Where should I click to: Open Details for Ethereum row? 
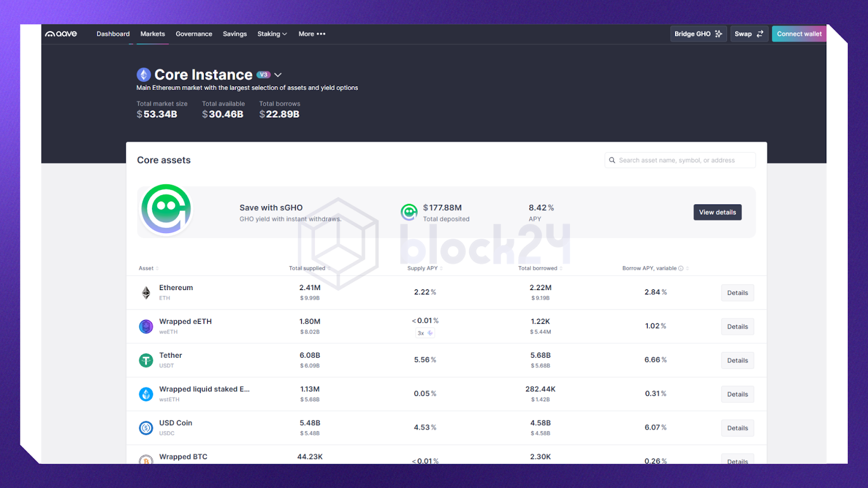point(737,293)
